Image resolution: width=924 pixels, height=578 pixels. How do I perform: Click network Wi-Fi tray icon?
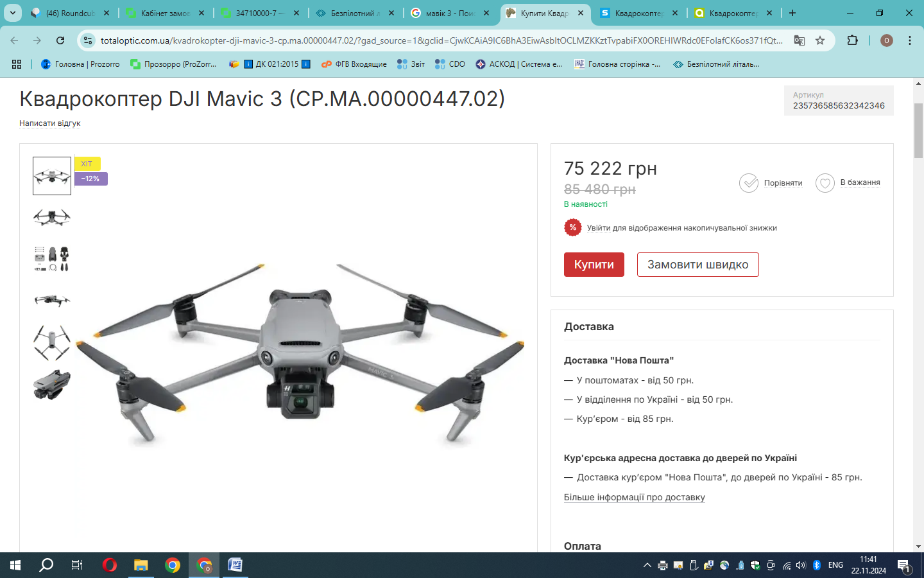pyautogui.click(x=786, y=565)
